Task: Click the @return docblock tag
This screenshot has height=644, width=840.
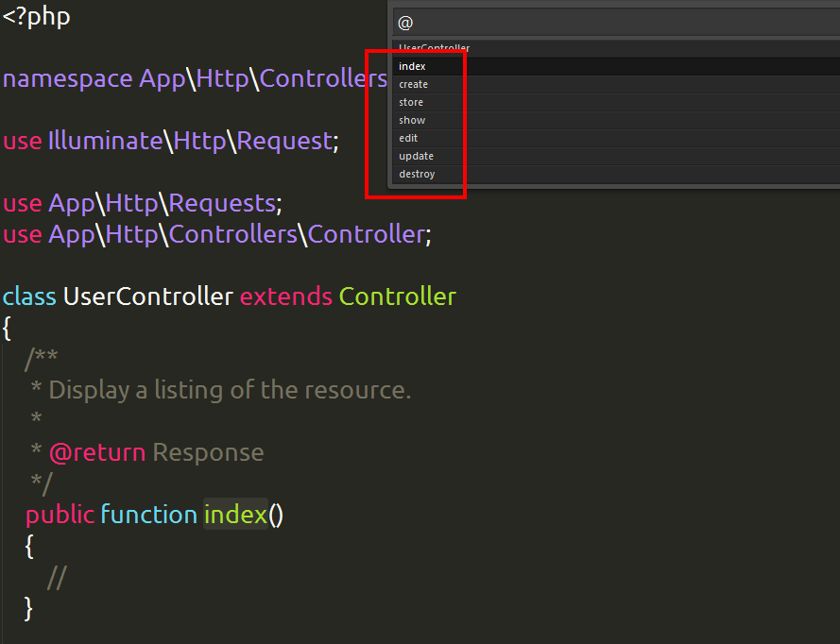Action: 96,452
